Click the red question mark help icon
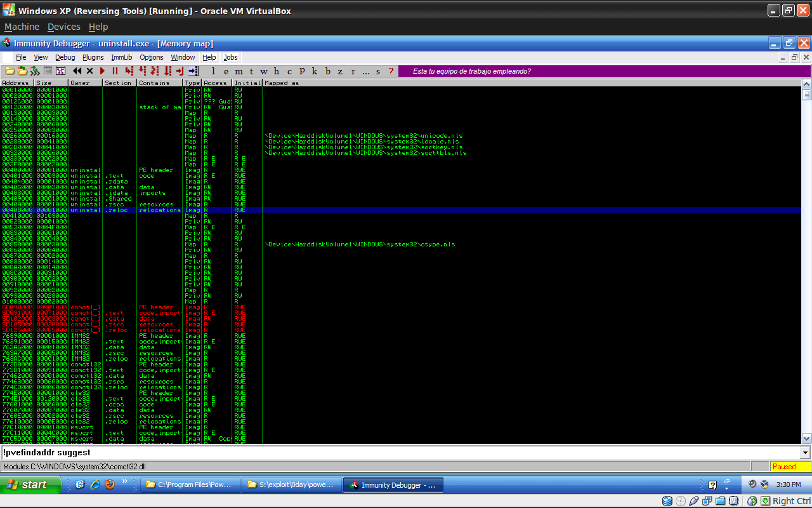Image resolution: width=812 pixels, height=508 pixels. coord(391,71)
